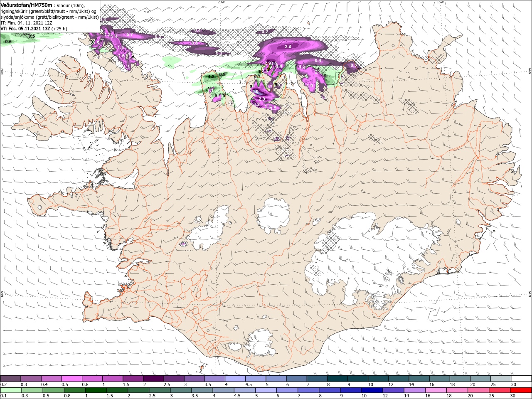Click the Hofsjökull glacier white area

coord(274,216)
